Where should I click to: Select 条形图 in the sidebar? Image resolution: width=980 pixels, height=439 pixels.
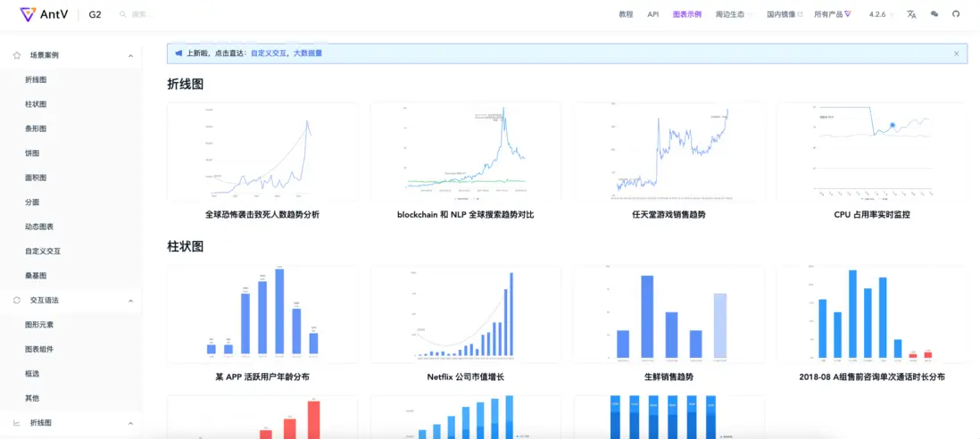[36, 128]
